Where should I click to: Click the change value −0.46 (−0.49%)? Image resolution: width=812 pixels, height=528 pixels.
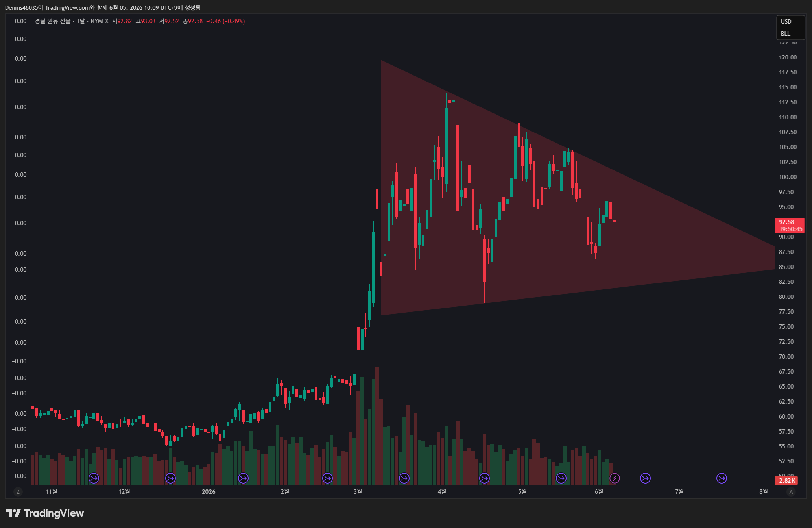[225, 21]
